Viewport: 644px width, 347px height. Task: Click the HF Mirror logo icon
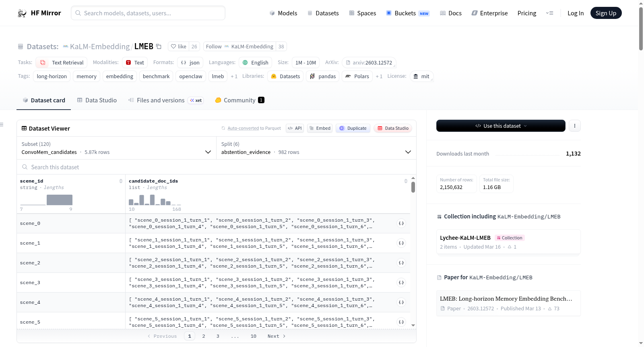22,13
